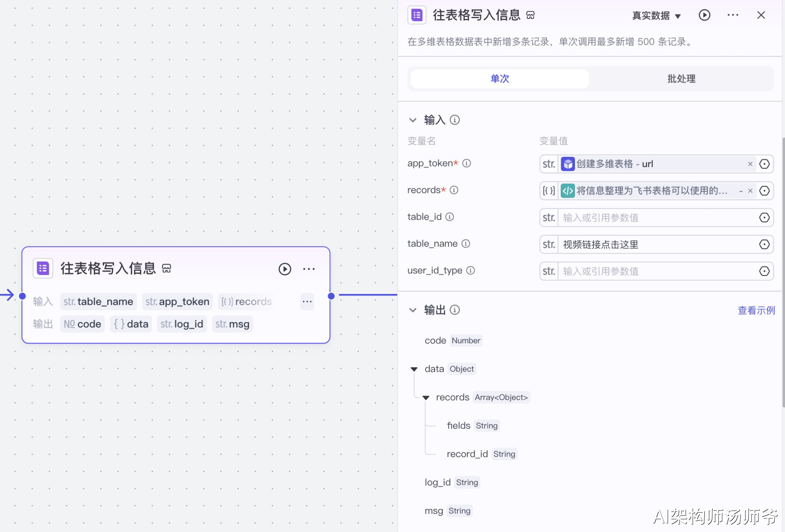
Task: Open the 查看示例 link
Action: click(x=756, y=310)
